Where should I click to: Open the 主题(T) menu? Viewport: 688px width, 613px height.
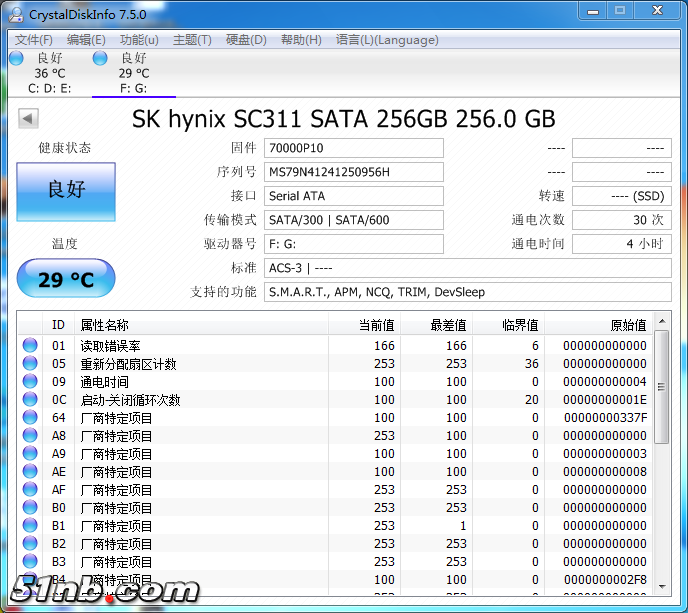tap(192, 40)
